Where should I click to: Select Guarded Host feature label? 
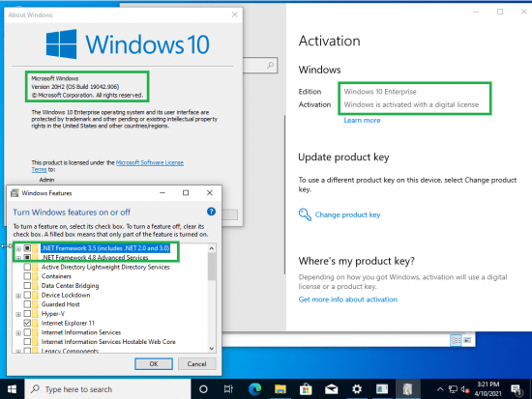60,304
